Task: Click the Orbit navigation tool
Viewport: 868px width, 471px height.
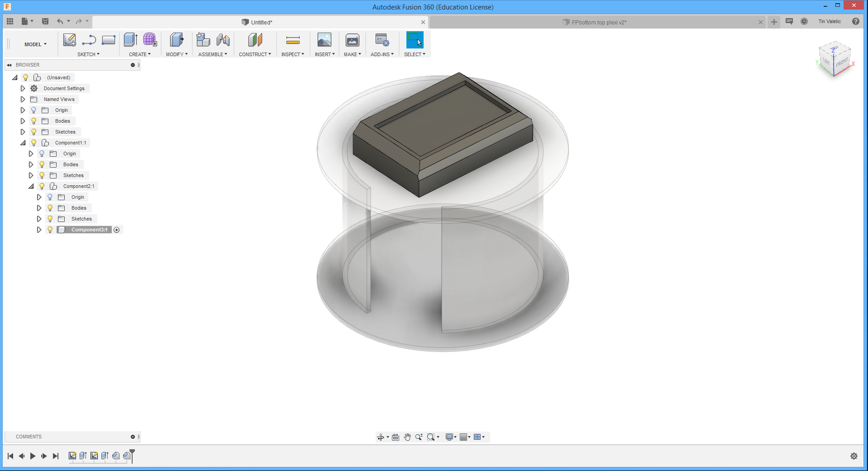Action: pos(381,437)
